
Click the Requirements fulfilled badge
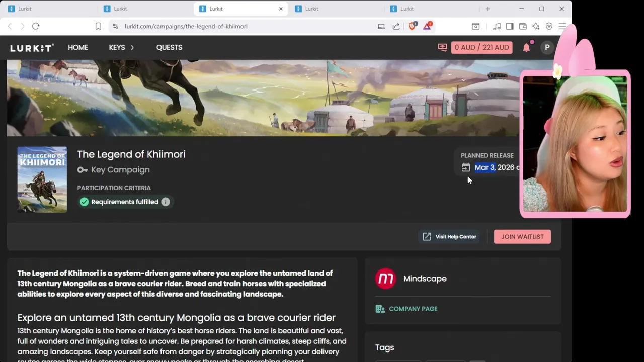125,202
